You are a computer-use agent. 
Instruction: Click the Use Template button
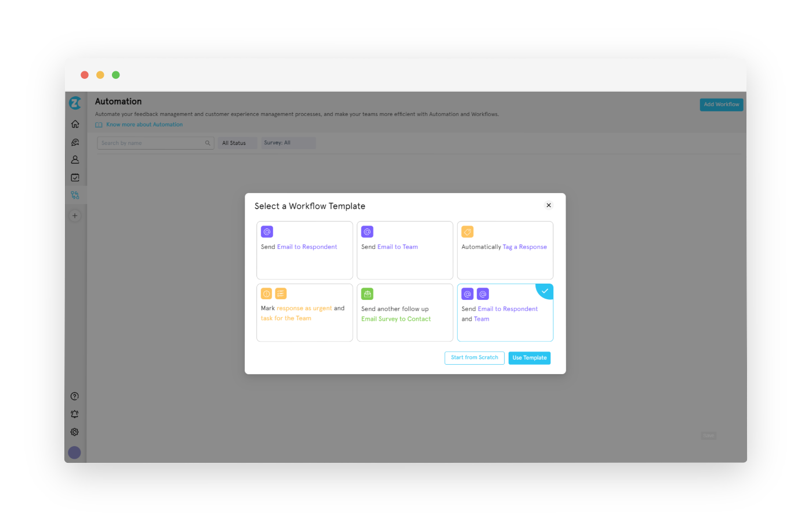pos(529,358)
